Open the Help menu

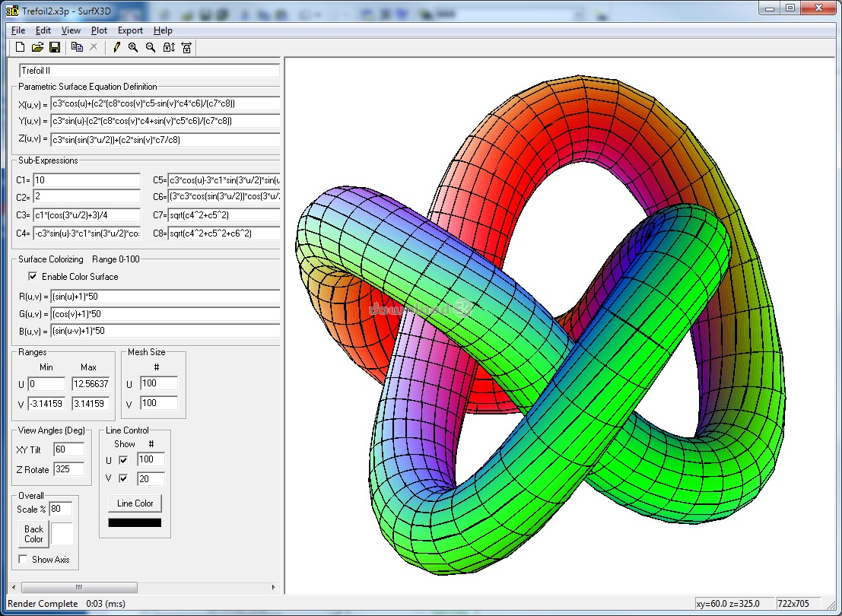point(163,30)
